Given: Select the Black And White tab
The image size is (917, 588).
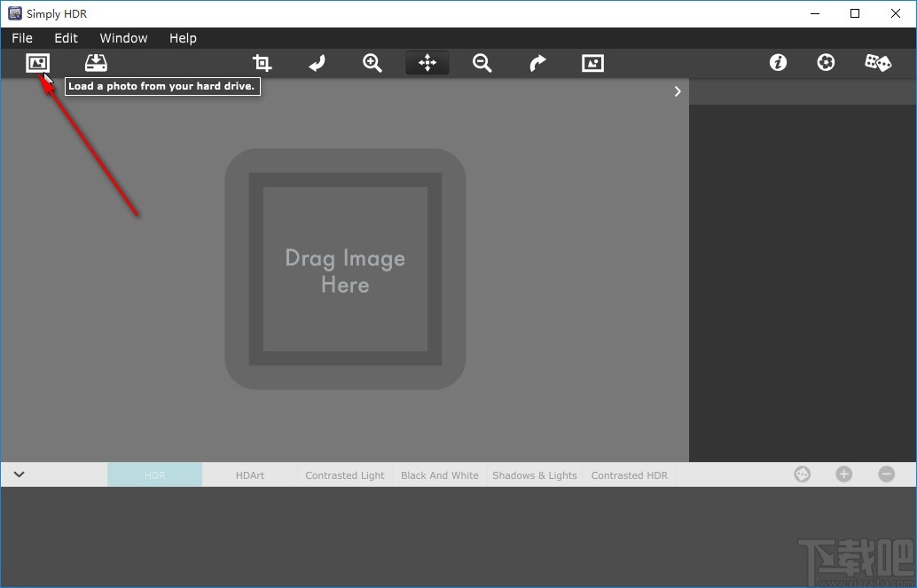Looking at the screenshot, I should (439, 475).
